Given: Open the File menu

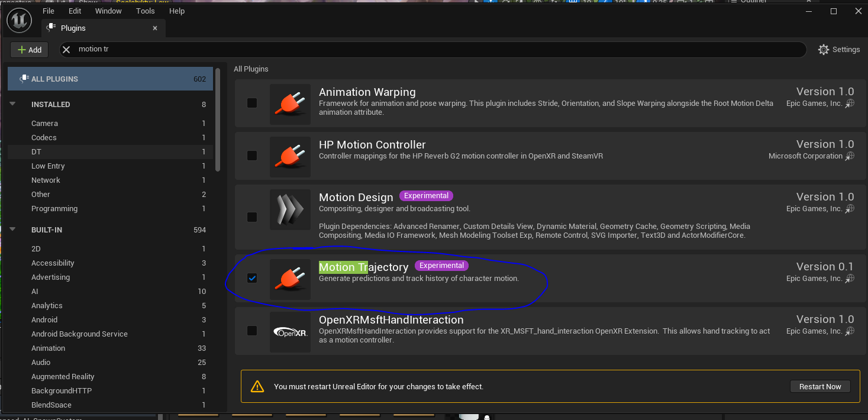Looking at the screenshot, I should click(49, 11).
